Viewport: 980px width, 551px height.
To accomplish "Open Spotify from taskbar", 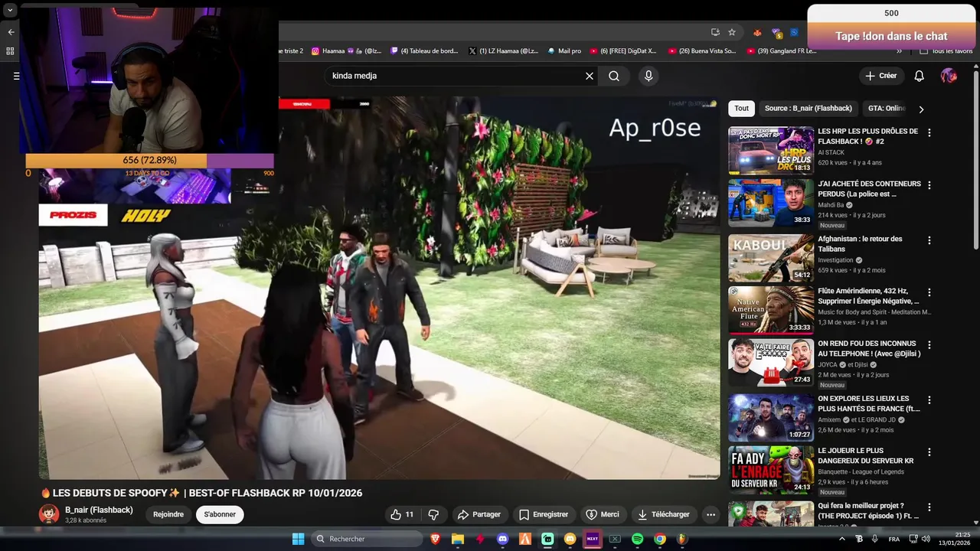I will 637,539.
